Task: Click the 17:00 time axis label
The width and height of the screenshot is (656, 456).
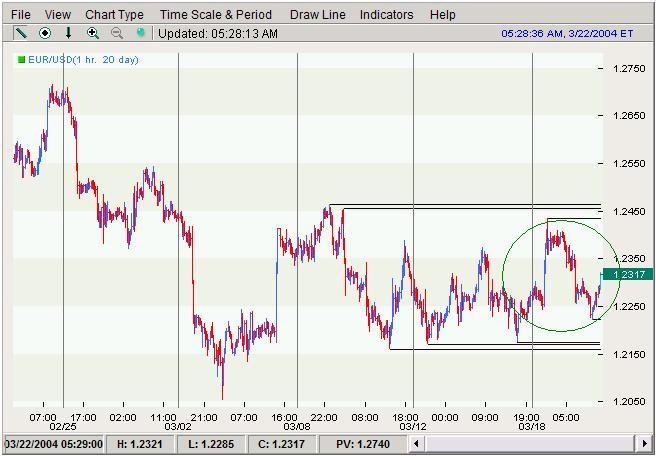Action: (83, 418)
